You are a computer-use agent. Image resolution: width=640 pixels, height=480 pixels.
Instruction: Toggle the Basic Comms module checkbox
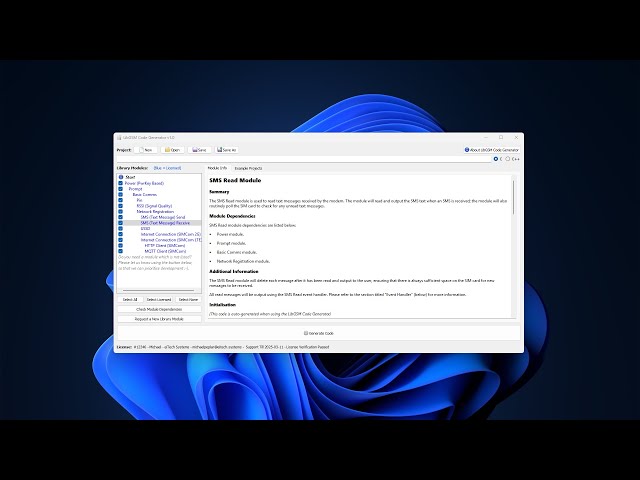click(x=120, y=195)
